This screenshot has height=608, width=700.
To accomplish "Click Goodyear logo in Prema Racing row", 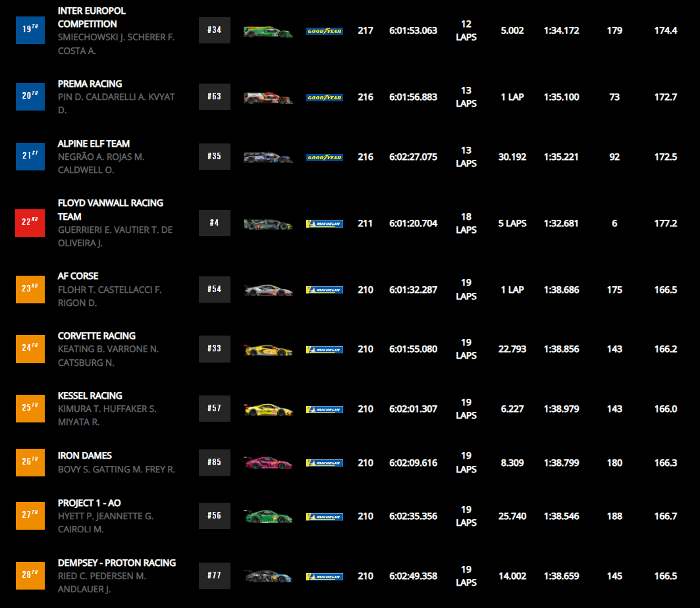I will click(x=325, y=97).
